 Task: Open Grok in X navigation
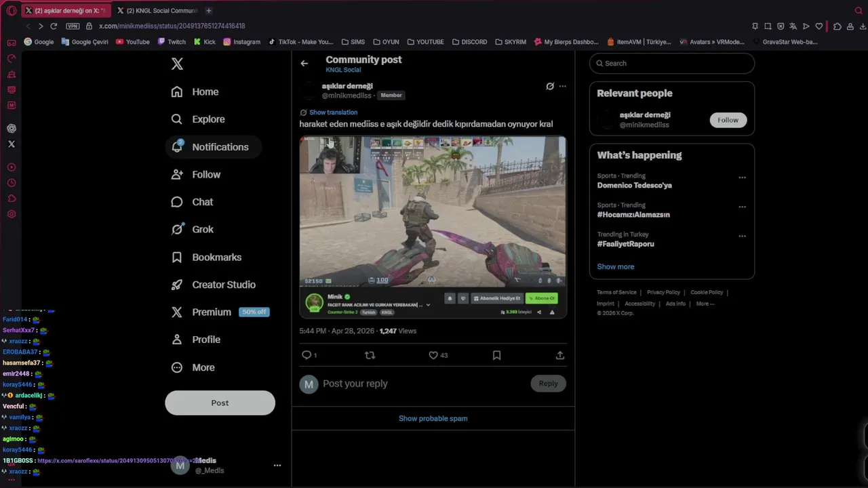click(x=193, y=229)
